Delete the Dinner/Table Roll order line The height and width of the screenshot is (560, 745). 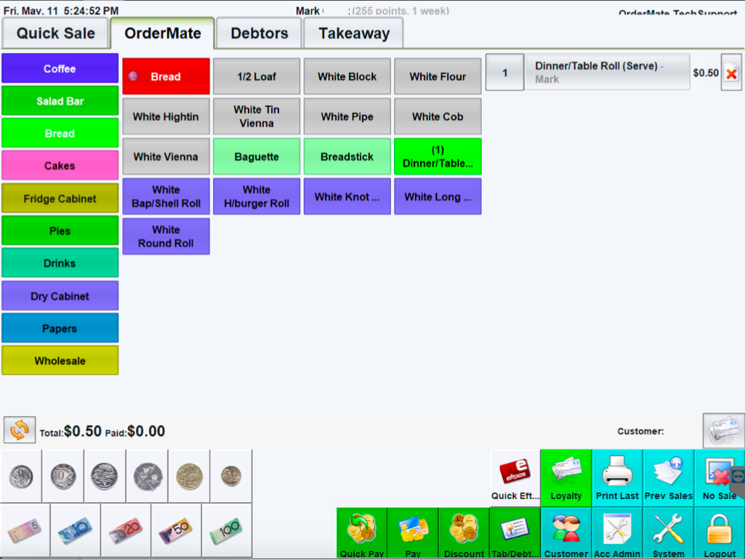[731, 73]
